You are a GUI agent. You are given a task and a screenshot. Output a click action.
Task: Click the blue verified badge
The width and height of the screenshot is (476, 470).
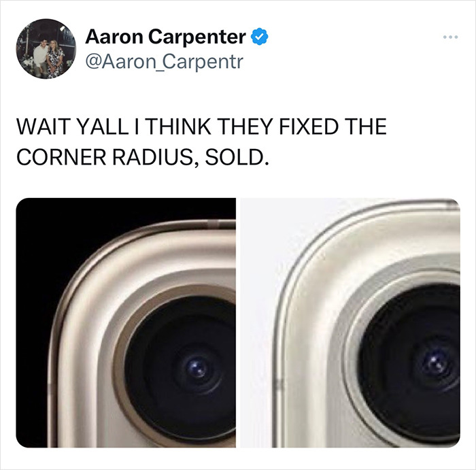point(259,37)
